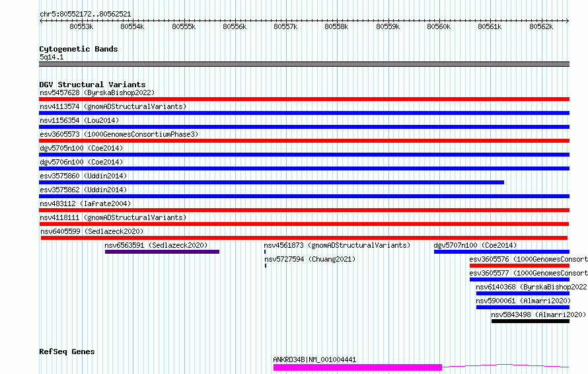Open esv3575862 (Uddin2014) variant
The image size is (588, 374).
83,190
